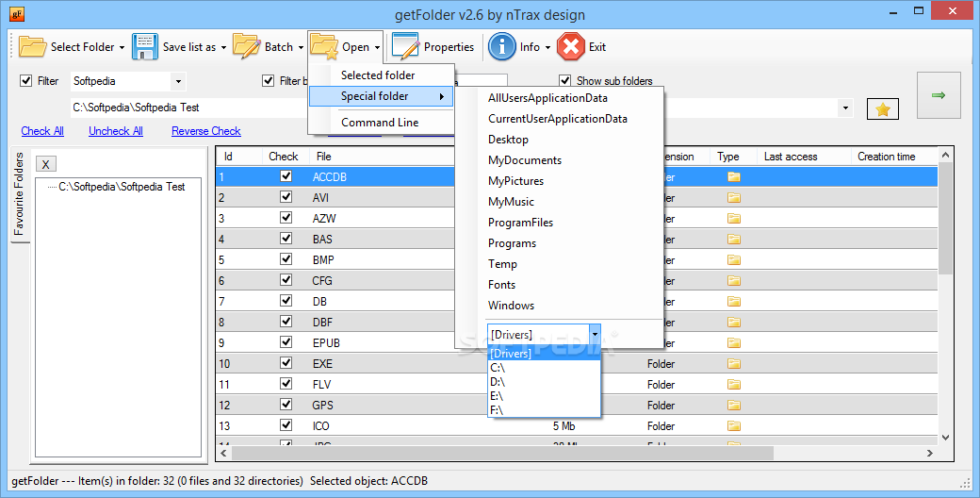Select C:\Softpedia\Softpedia Test tree item

click(122, 187)
